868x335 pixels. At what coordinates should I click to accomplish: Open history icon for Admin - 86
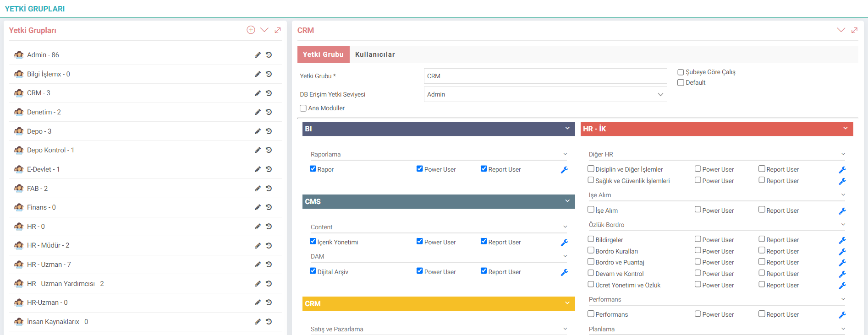coord(269,55)
